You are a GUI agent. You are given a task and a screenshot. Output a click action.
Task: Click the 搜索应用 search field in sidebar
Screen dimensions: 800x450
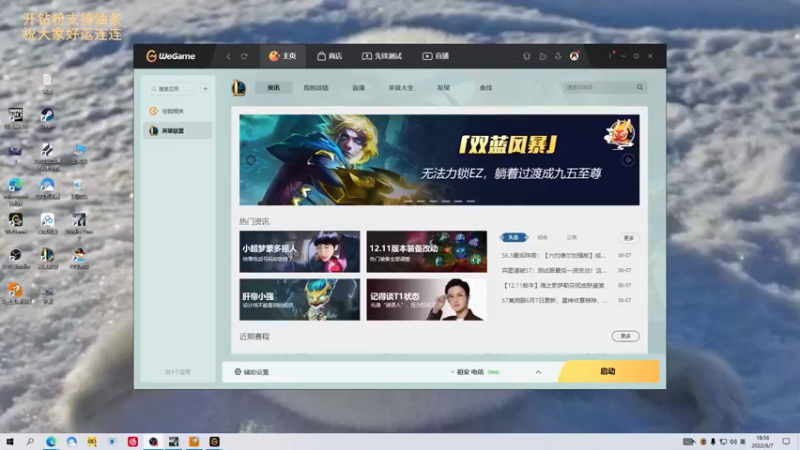coord(173,89)
